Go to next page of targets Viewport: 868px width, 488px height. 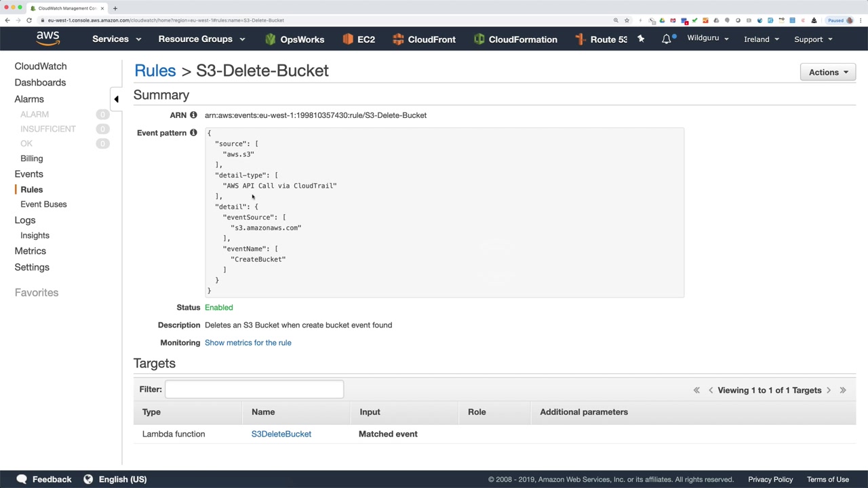[829, 390]
